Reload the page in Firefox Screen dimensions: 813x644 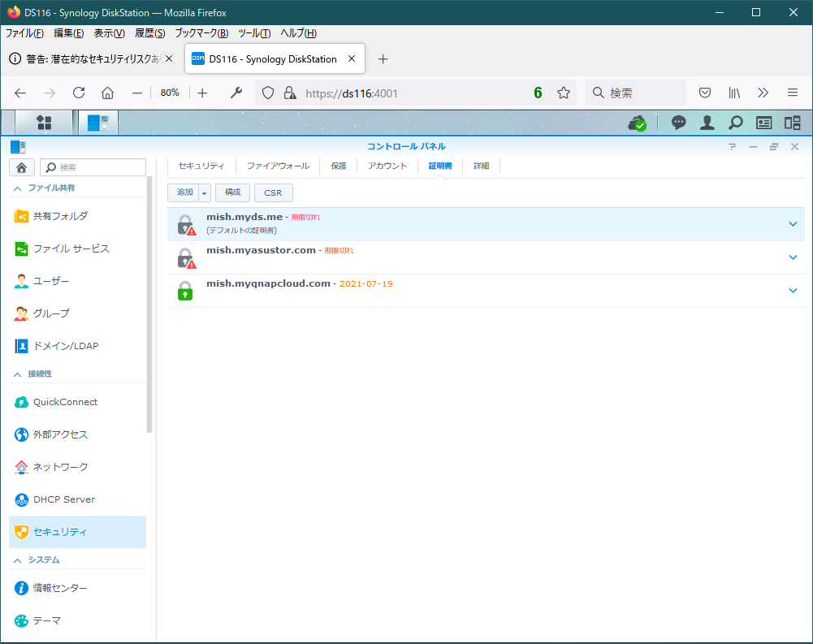79,93
